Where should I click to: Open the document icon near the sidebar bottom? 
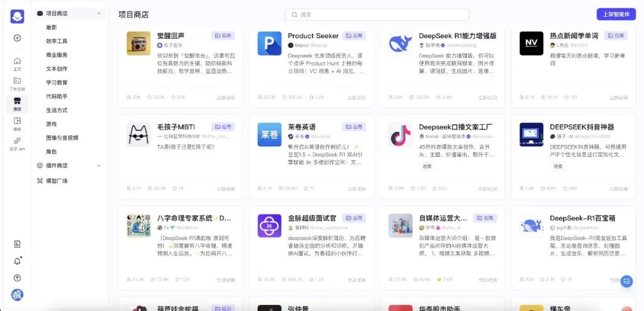17,244
